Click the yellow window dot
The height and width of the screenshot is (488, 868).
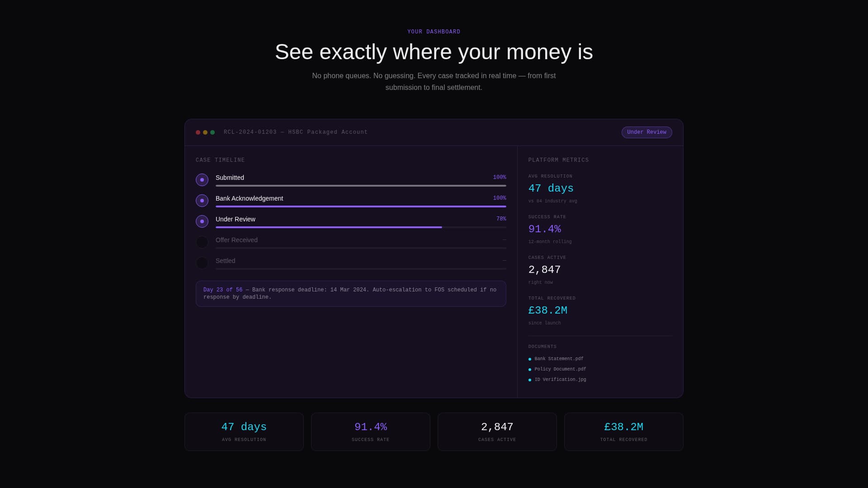205,132
